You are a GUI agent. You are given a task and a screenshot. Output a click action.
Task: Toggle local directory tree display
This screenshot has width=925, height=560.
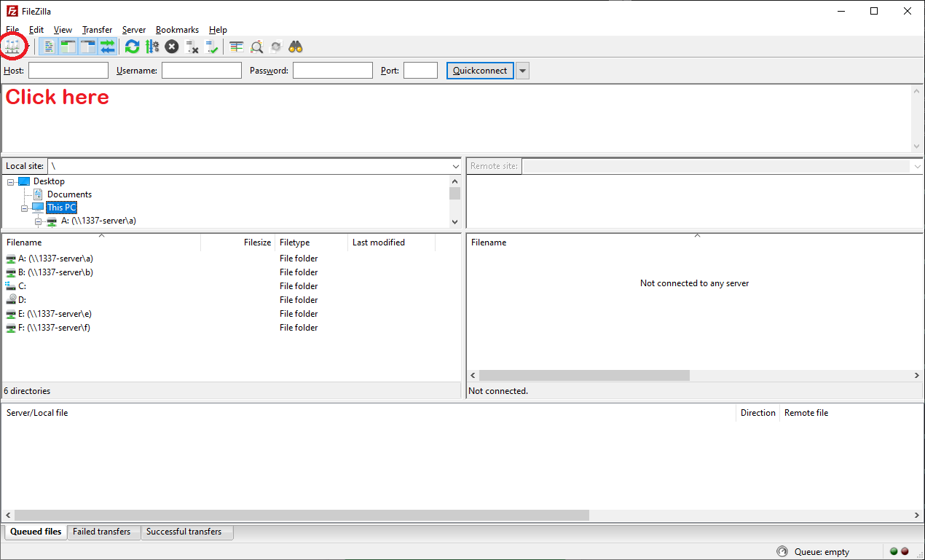pyautogui.click(x=68, y=47)
